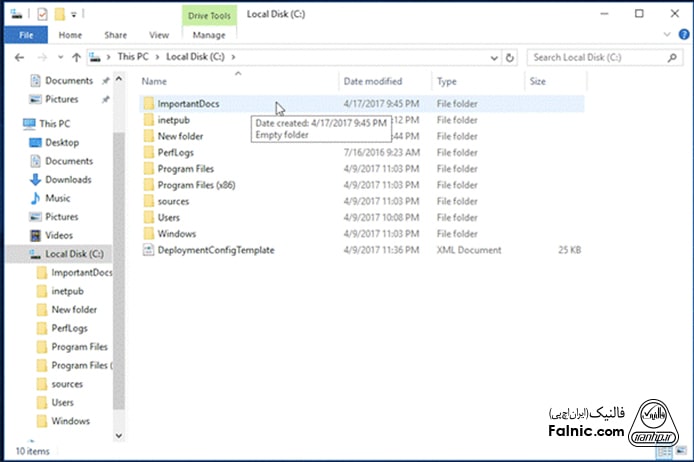Open the Recent locations dropdown arrow
694x462 pixels.
tap(58, 58)
